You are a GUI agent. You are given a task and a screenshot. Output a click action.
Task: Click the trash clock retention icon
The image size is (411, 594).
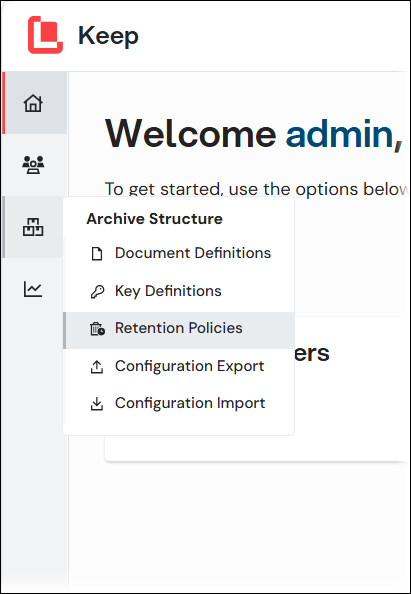[97, 328]
